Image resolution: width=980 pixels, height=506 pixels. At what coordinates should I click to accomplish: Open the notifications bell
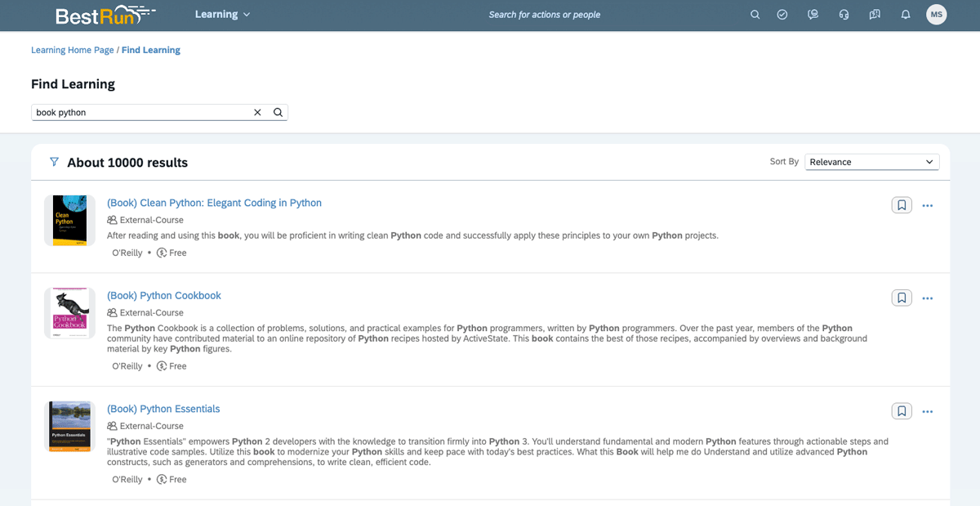pos(906,15)
